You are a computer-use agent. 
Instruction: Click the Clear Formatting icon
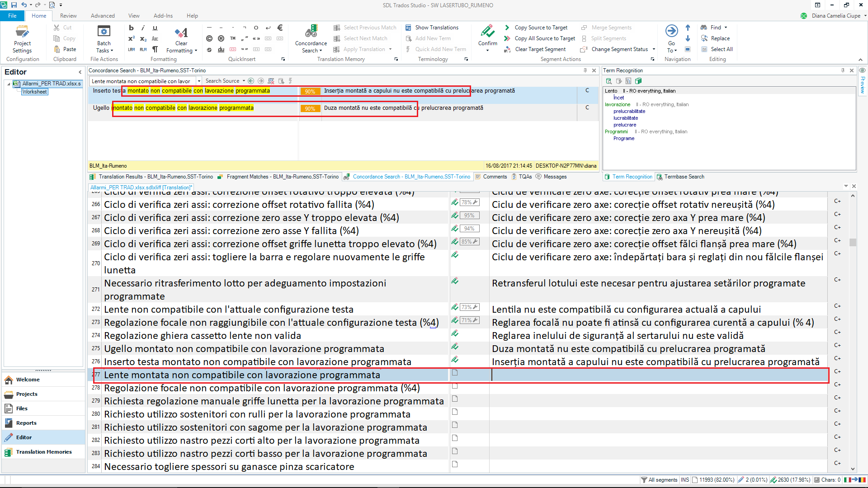tap(181, 33)
